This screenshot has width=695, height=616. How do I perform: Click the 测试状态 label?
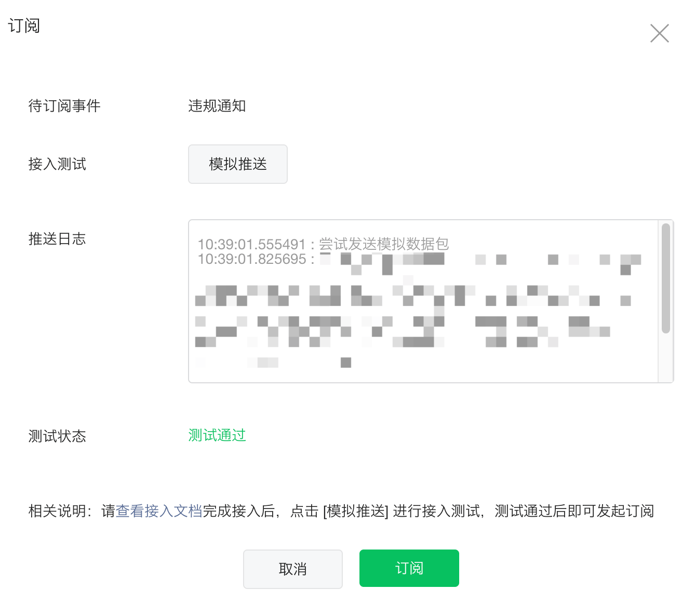click(57, 436)
